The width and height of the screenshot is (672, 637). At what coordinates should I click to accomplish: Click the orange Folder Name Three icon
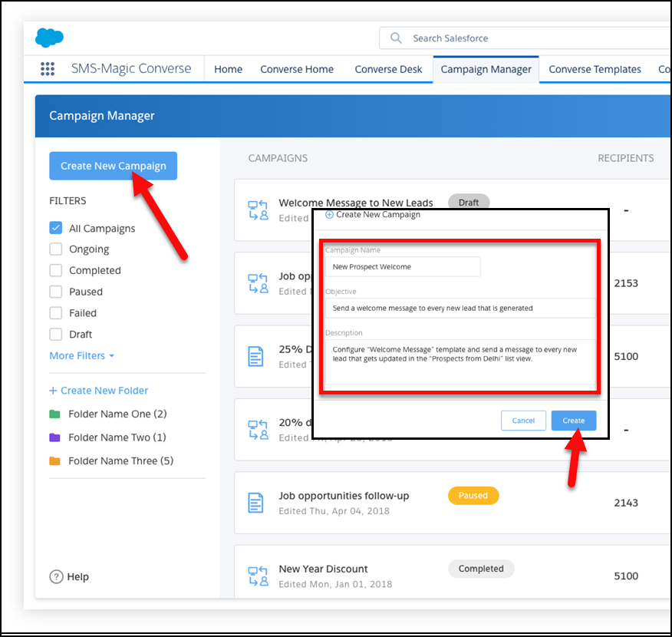[55, 461]
